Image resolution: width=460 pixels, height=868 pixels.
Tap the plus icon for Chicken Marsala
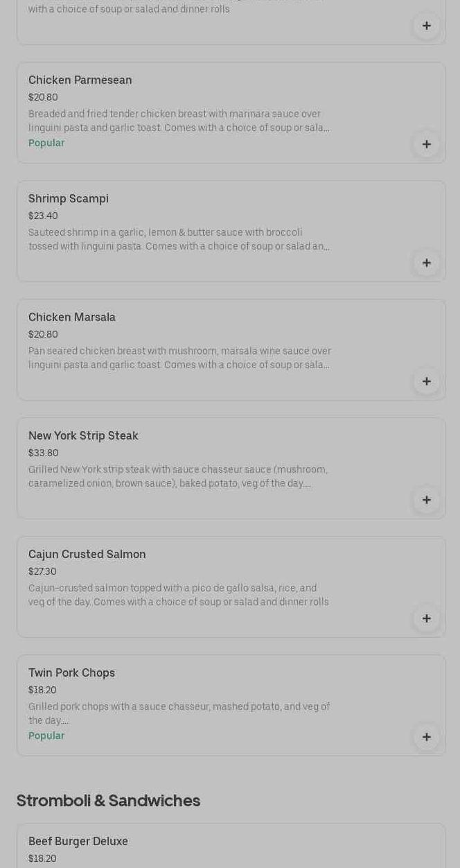[426, 381]
